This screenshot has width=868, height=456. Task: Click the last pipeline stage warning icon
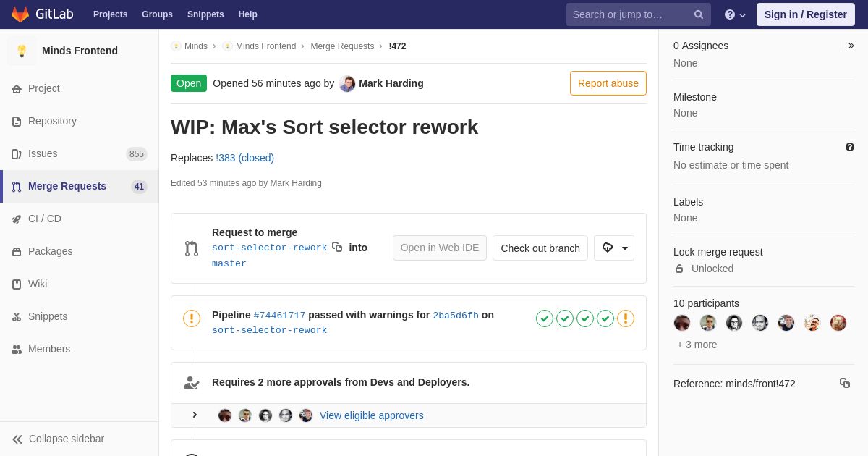626,318
